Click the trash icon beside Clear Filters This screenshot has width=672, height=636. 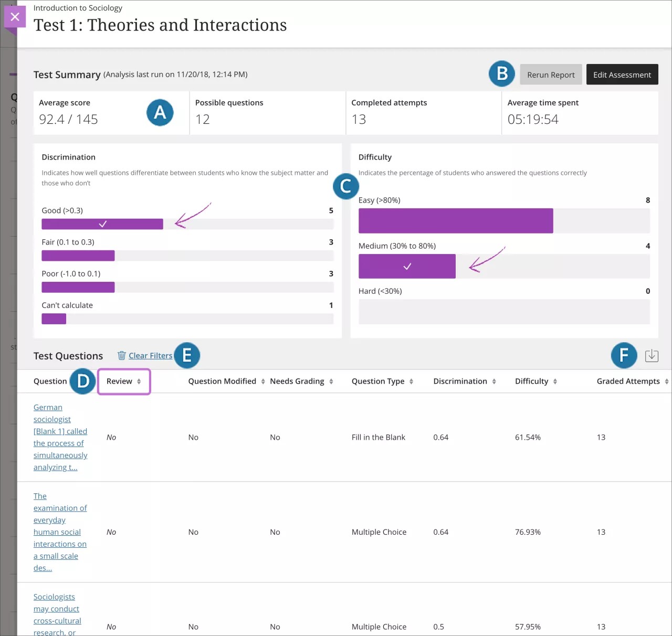coord(122,355)
